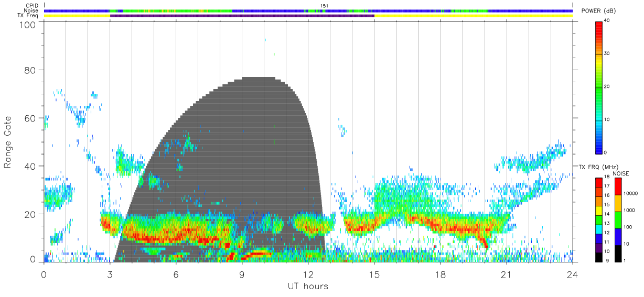Click the "Range Gate" y-axis title
The height and width of the screenshot is (297, 644).
(8, 142)
